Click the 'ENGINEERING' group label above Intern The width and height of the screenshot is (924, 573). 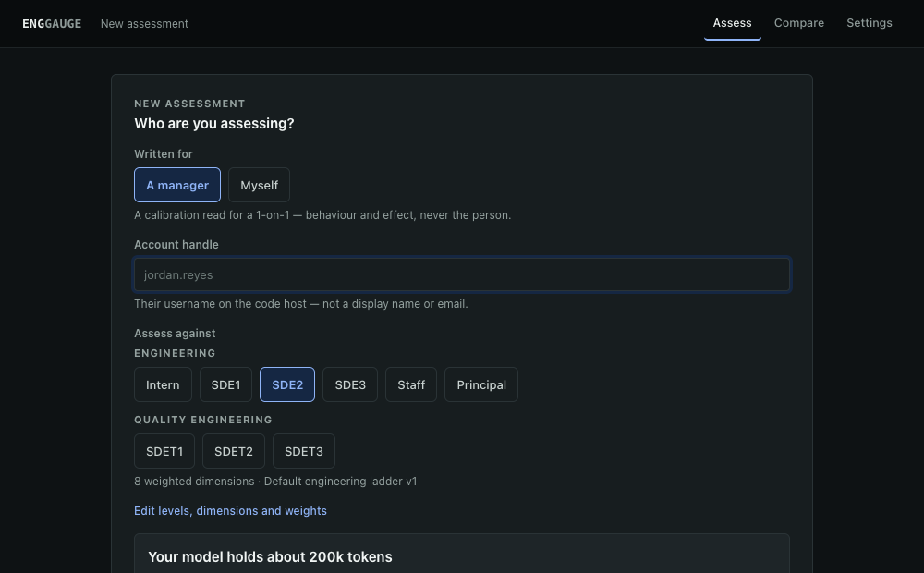175,353
